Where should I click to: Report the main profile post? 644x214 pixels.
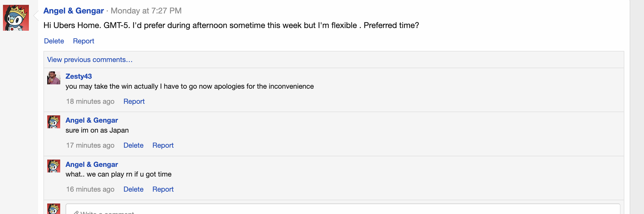pos(83,41)
